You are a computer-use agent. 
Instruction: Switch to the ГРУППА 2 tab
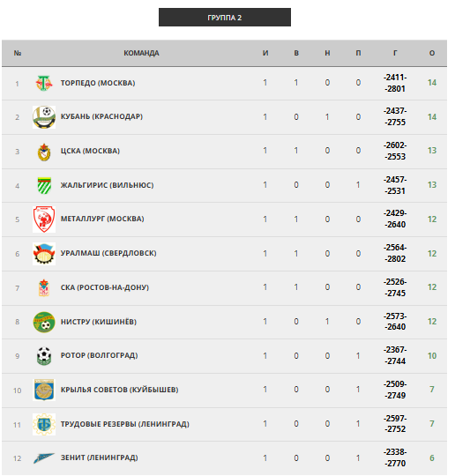pyautogui.click(x=225, y=18)
